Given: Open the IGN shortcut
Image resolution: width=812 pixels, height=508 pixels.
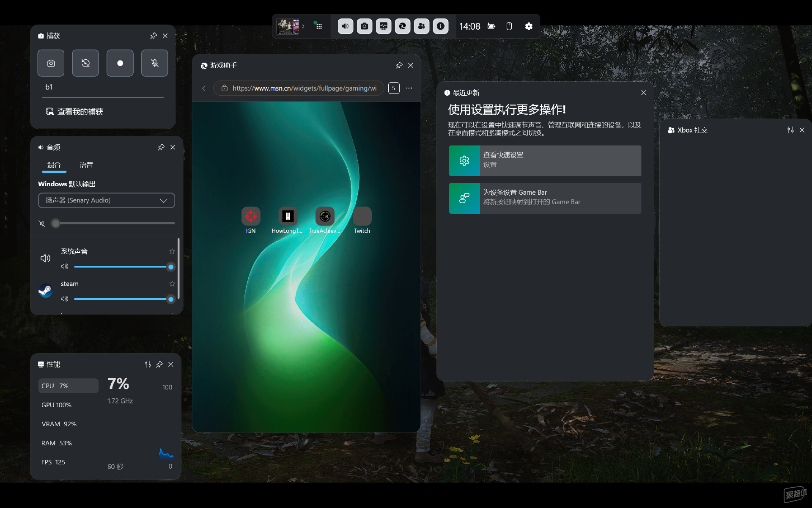Looking at the screenshot, I should [x=251, y=220].
